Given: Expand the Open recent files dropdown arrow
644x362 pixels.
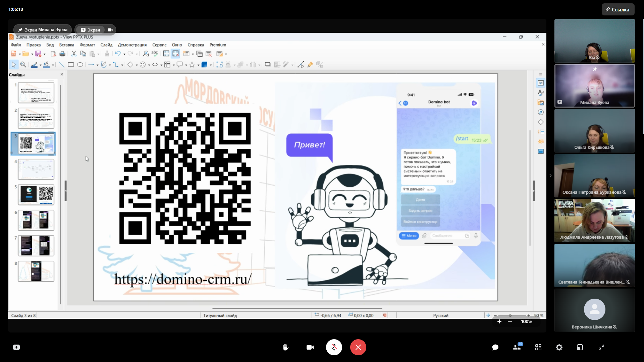Looking at the screenshot, I should (x=32, y=54).
